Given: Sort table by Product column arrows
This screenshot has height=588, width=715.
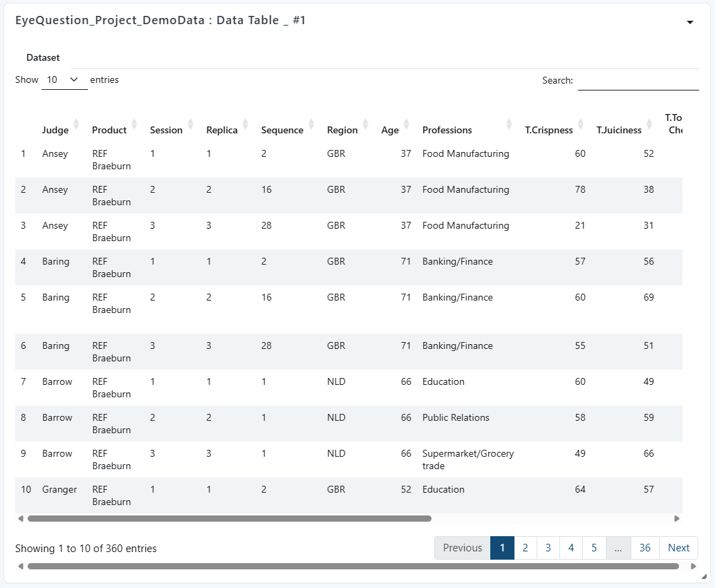Looking at the screenshot, I should pos(134,124).
